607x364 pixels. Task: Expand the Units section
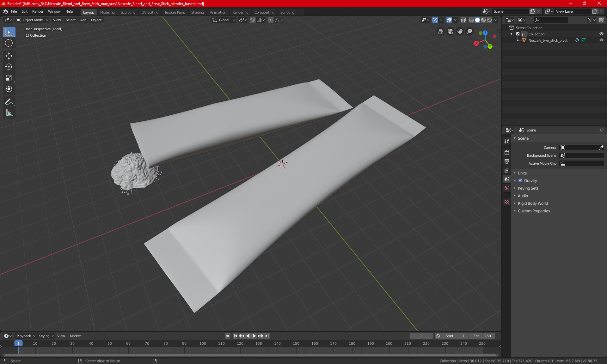[x=523, y=173]
